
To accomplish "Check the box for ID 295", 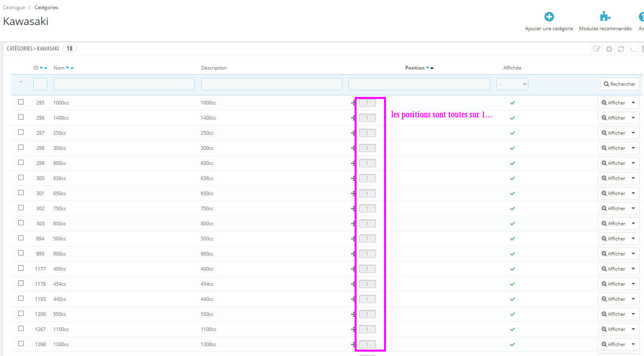I will pos(21,102).
